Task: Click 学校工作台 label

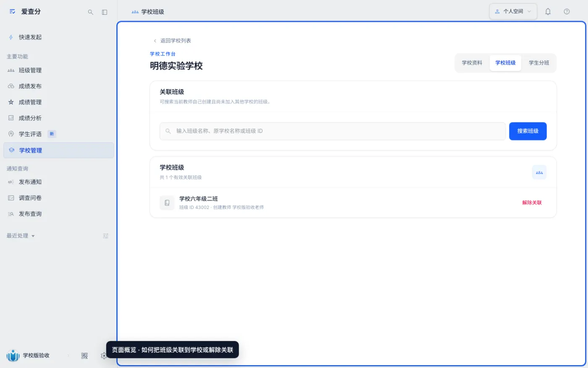Action: click(163, 54)
